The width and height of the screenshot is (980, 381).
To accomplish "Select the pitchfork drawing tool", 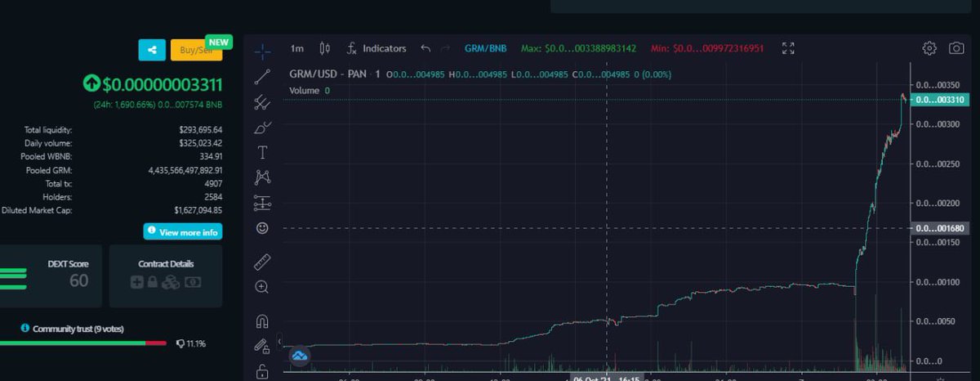I will tap(262, 102).
